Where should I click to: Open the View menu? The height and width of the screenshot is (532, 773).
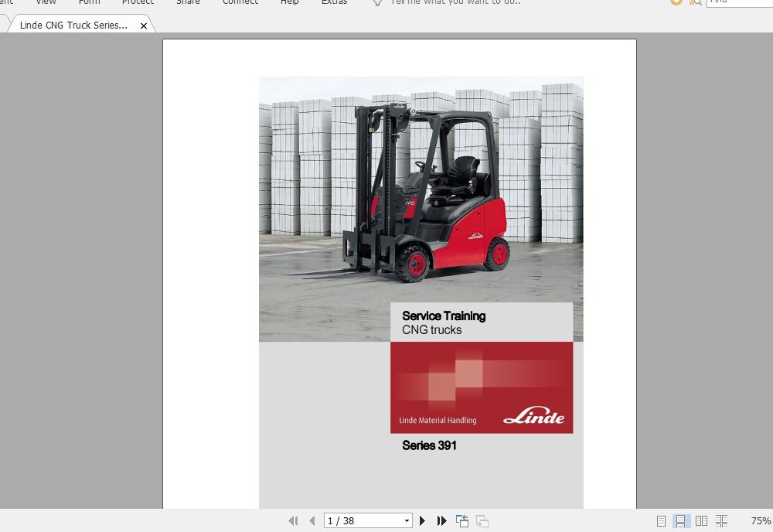click(46, 2)
